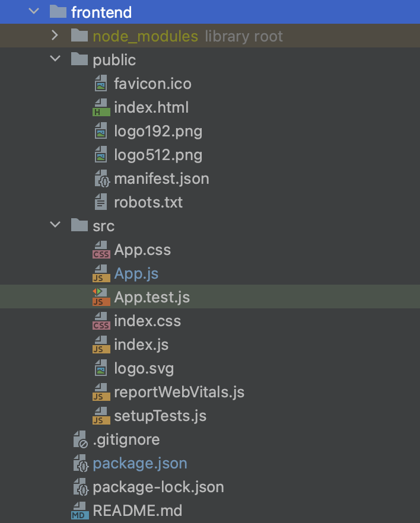Image resolution: width=420 pixels, height=523 pixels.
Task: Click the text file icon for robots.txt
Action: tap(101, 202)
